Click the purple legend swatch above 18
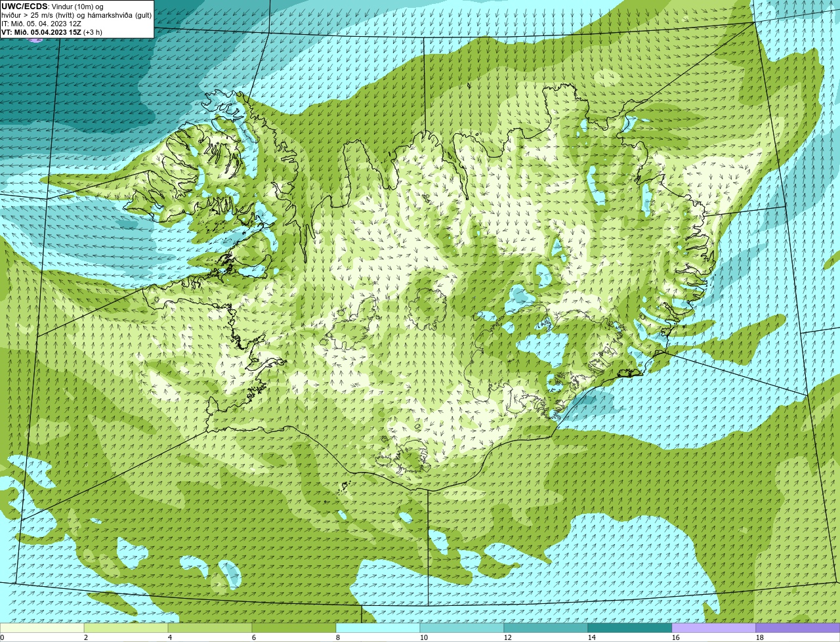840x642 pixels. pyautogui.click(x=798, y=628)
